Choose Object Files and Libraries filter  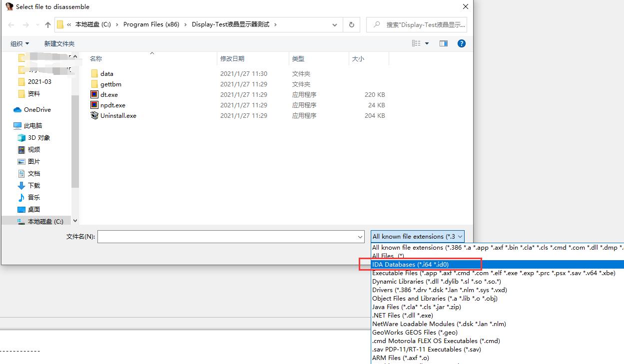pos(497,298)
